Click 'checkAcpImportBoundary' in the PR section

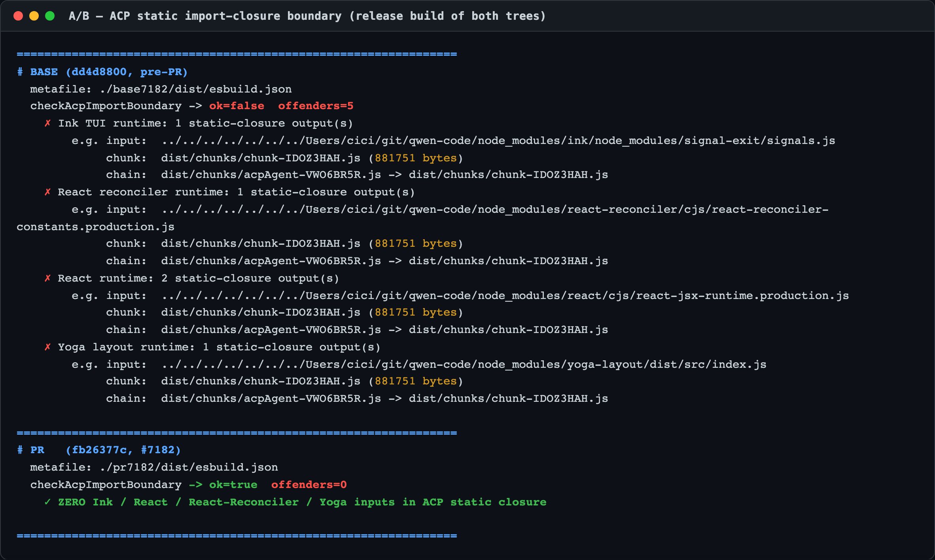pos(106,485)
